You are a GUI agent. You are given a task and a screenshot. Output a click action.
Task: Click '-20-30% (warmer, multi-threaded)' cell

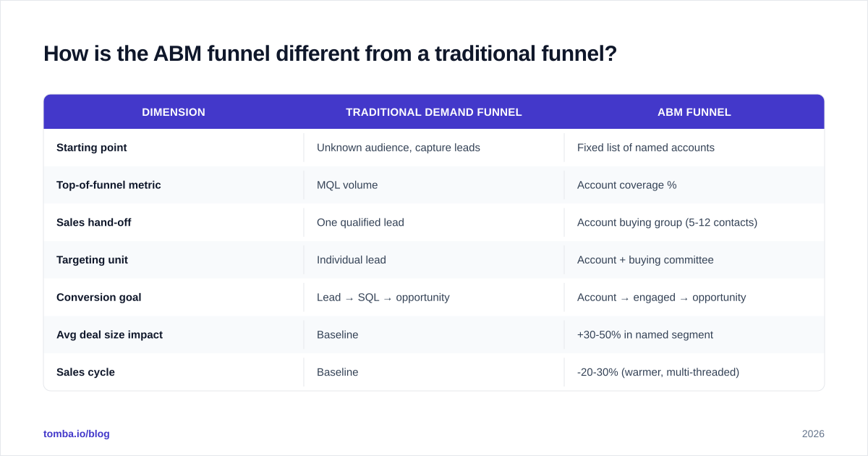tap(658, 373)
